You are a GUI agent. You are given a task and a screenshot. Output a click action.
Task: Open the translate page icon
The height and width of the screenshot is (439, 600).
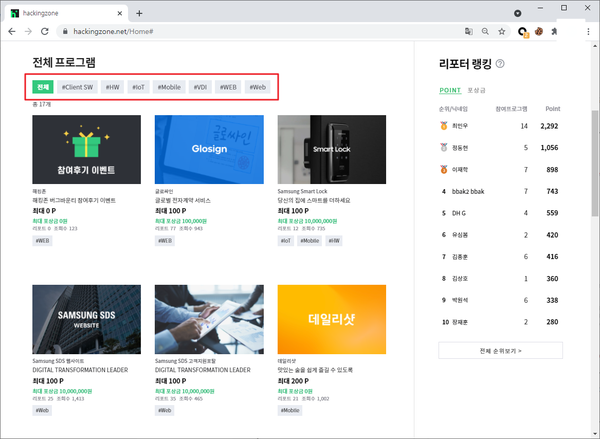pos(469,31)
